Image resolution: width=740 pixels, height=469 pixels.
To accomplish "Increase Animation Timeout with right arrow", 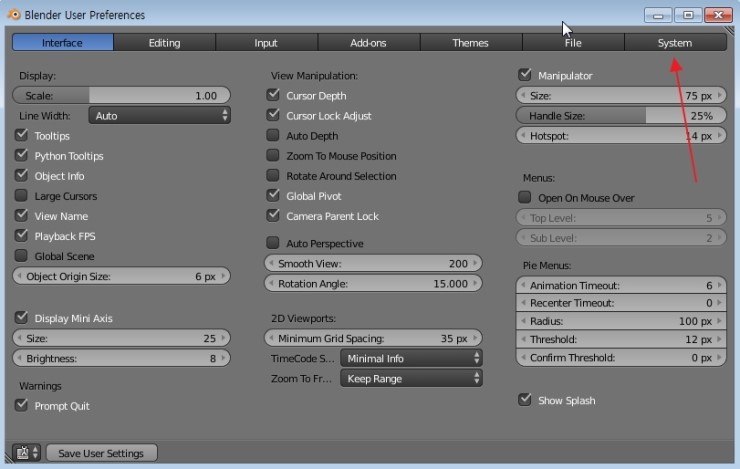I will (x=720, y=285).
